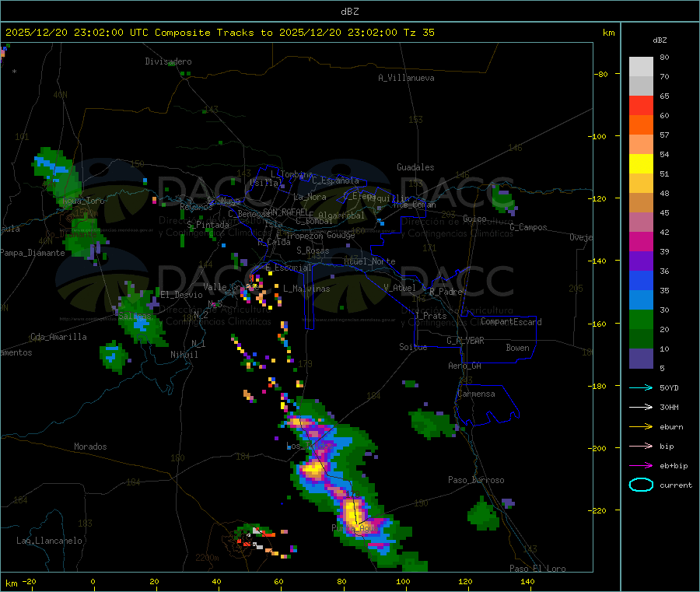
Task: Click the S_Pintada map label
Action: coord(208,225)
